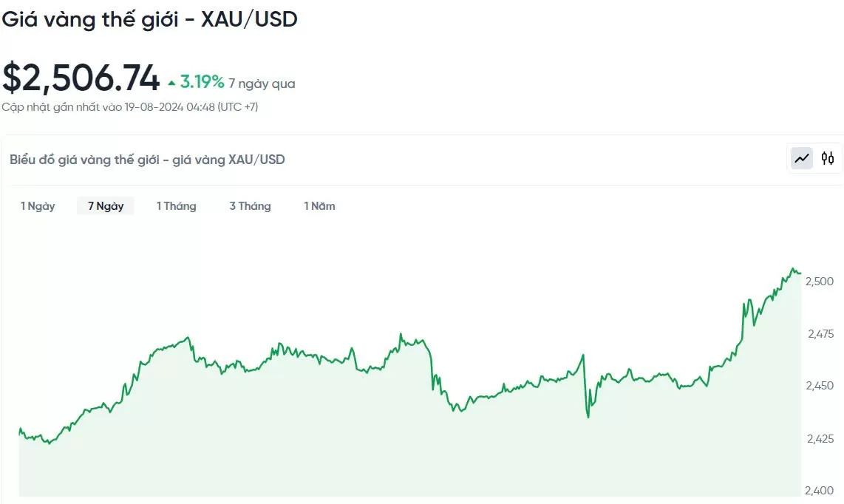
Task: Click the 7 ngày qua label
Action: coord(262,84)
